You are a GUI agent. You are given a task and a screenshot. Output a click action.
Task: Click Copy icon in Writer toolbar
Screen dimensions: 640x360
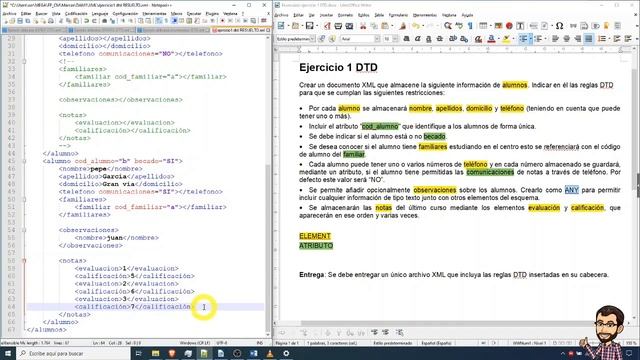tap(374, 26)
